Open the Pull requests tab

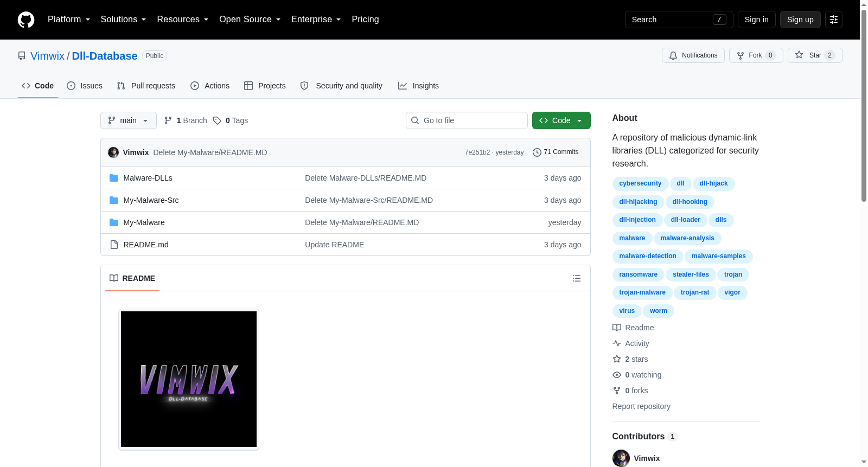[x=146, y=86]
